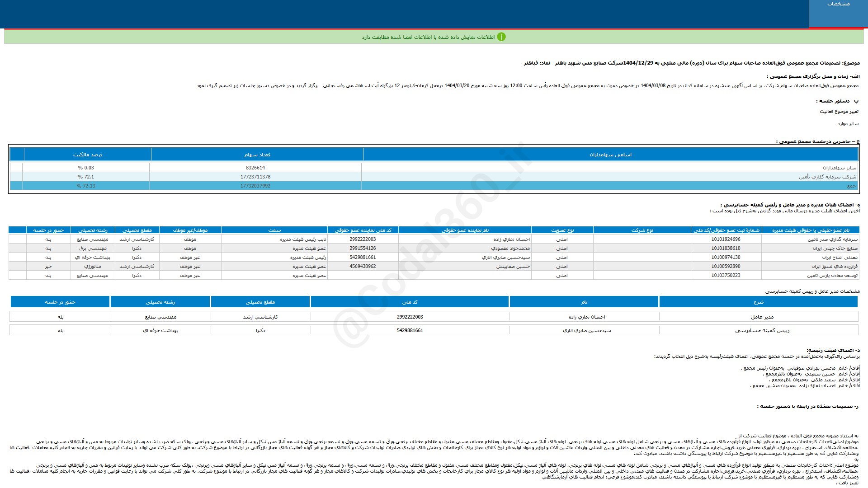
Task: Click registration number 10101038610
Action: (726, 248)
